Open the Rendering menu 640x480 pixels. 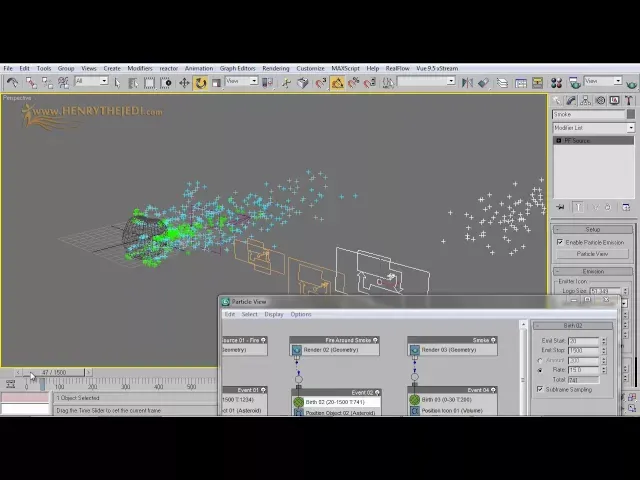pyautogui.click(x=275, y=68)
